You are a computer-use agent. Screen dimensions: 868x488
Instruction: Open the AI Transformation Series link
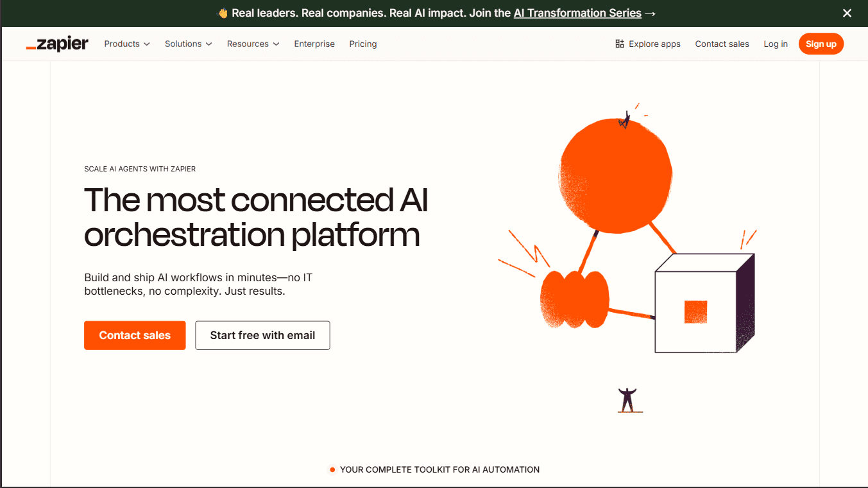pyautogui.click(x=577, y=13)
